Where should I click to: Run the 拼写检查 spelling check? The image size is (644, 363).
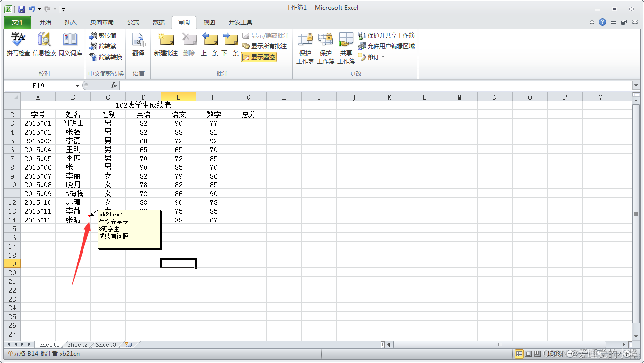pyautogui.click(x=19, y=44)
